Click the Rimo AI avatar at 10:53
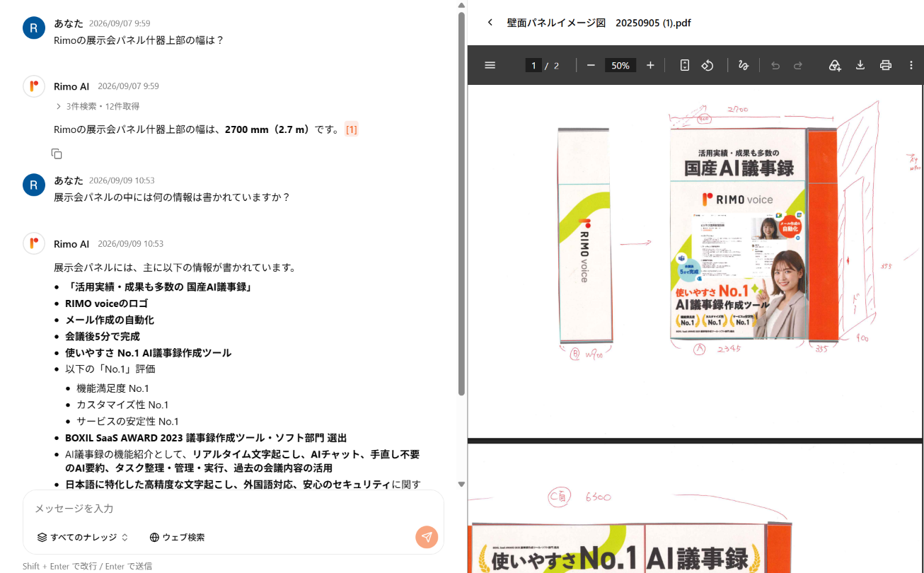Screen dimensions: 924x573 (34, 244)
